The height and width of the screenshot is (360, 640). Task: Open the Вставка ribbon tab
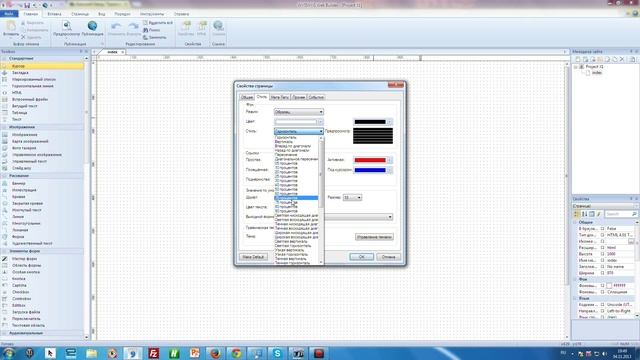pyautogui.click(x=54, y=14)
